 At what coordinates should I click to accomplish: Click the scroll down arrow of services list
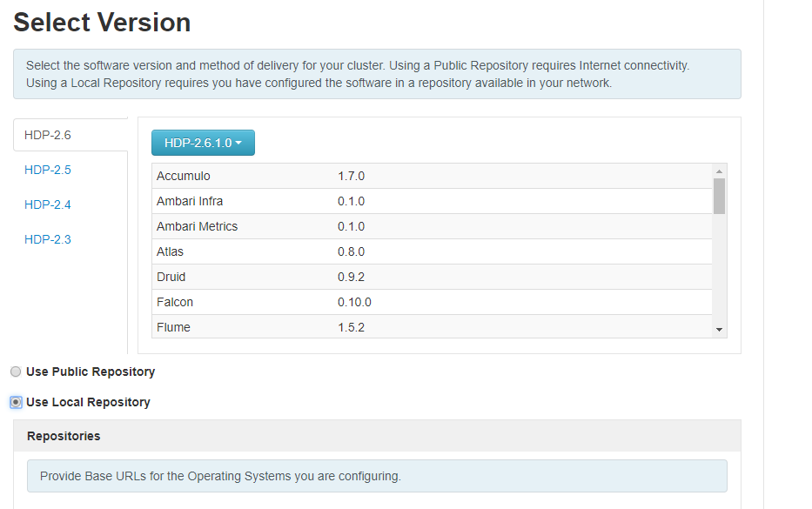coord(719,329)
